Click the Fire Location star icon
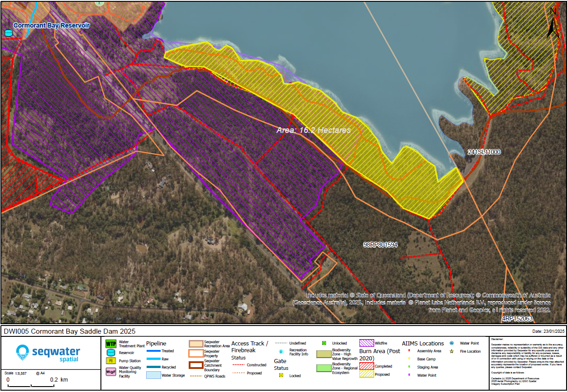Image resolution: width=567 pixels, height=392 pixels. coord(452,351)
